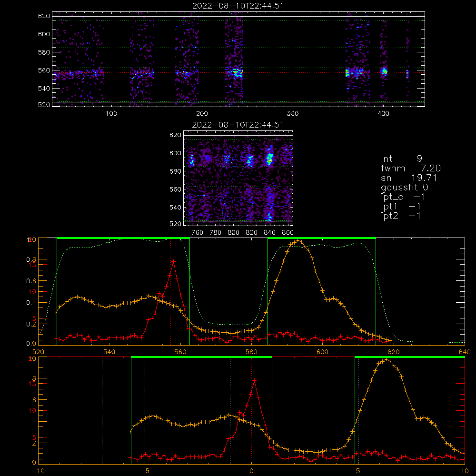Select the 'sn 19.71' readout text

409,178
